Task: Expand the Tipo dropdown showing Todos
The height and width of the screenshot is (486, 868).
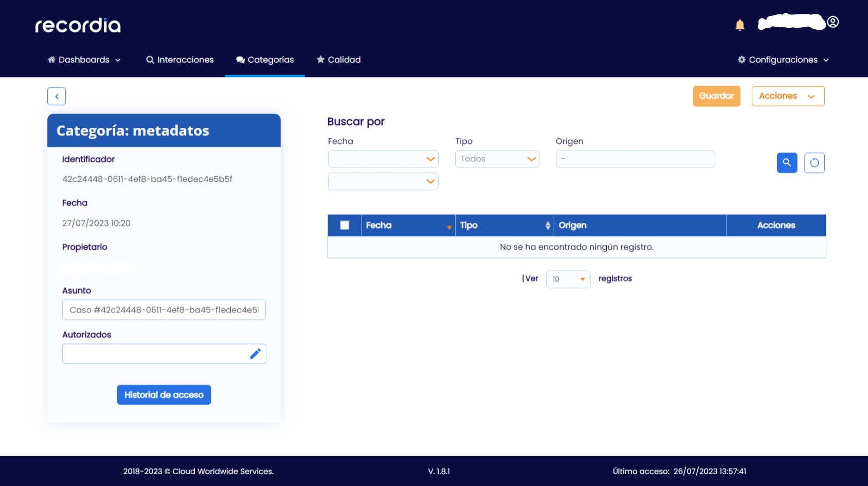Action: (x=497, y=159)
